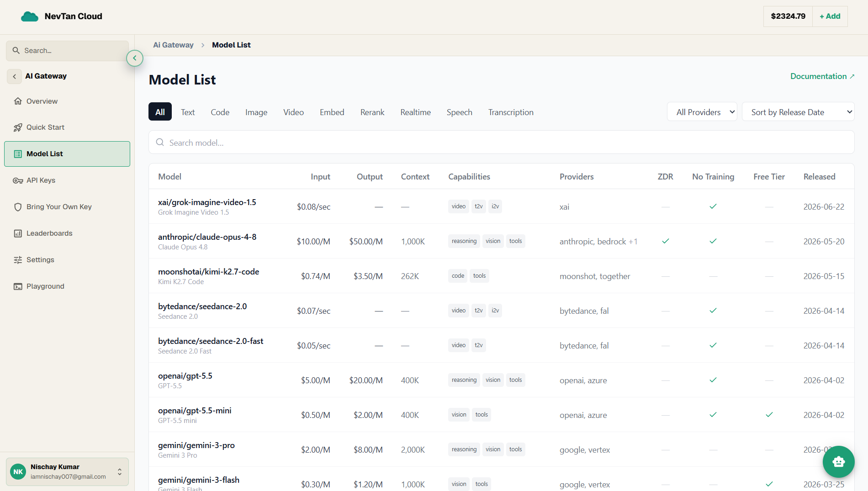Image resolution: width=868 pixels, height=491 pixels.
Task: Click the NevTan Cloud logo icon
Action: pos(30,16)
